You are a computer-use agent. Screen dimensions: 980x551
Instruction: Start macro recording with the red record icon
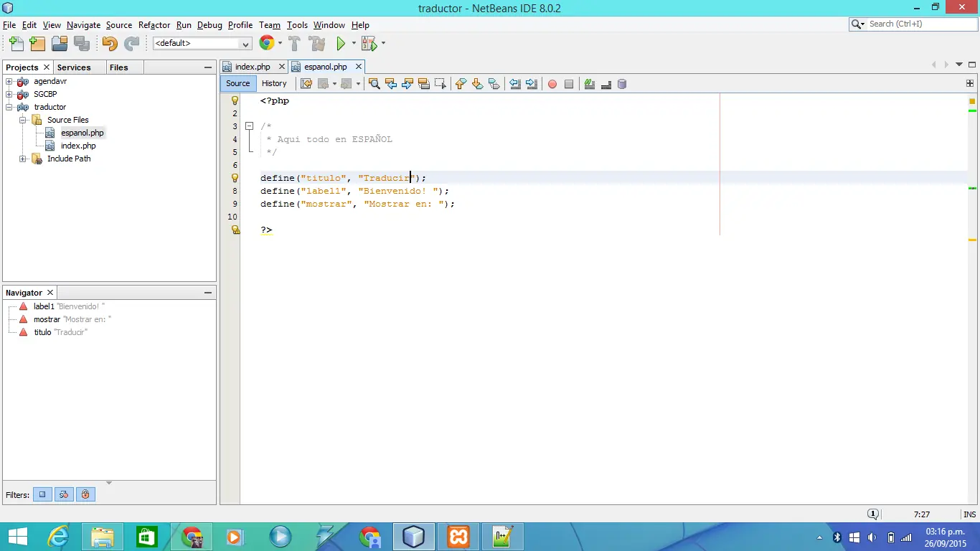pos(552,84)
